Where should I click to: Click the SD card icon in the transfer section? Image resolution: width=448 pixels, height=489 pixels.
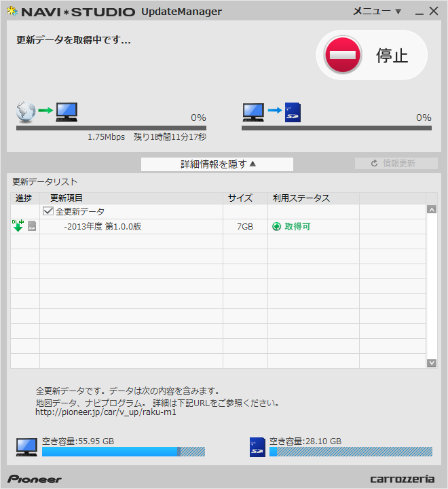(293, 112)
